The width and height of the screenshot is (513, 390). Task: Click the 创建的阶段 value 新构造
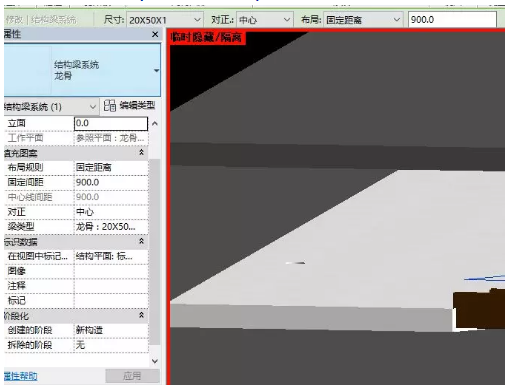(111, 330)
